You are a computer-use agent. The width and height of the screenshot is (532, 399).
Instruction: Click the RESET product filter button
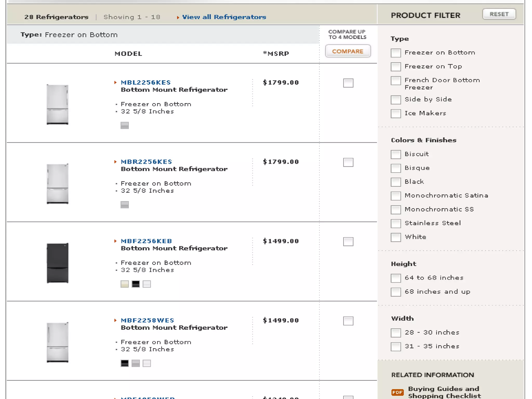[x=499, y=14]
